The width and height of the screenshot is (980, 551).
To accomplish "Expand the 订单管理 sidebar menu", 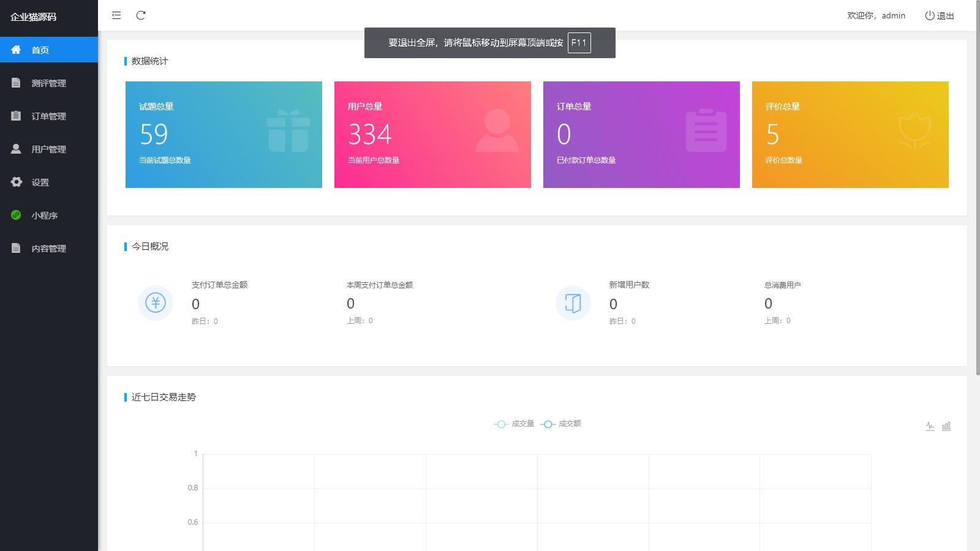I will (48, 116).
